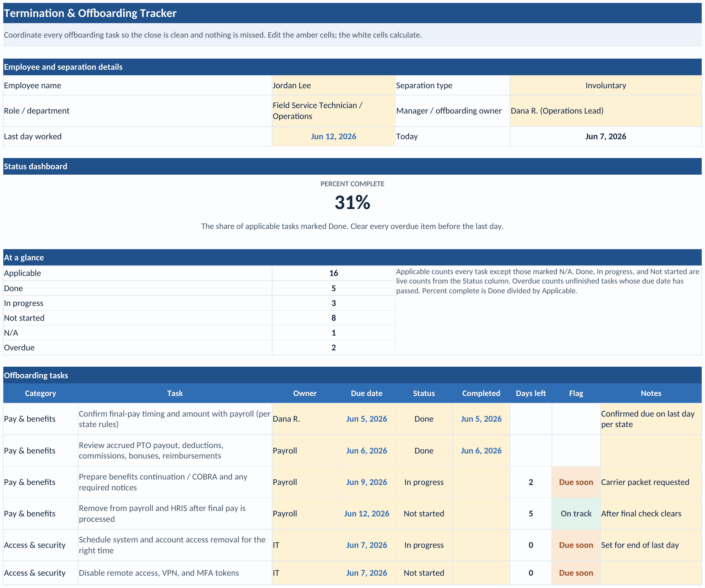705x588 pixels.
Task: Select the Today value Jun 7, 2026
Action: (605, 136)
